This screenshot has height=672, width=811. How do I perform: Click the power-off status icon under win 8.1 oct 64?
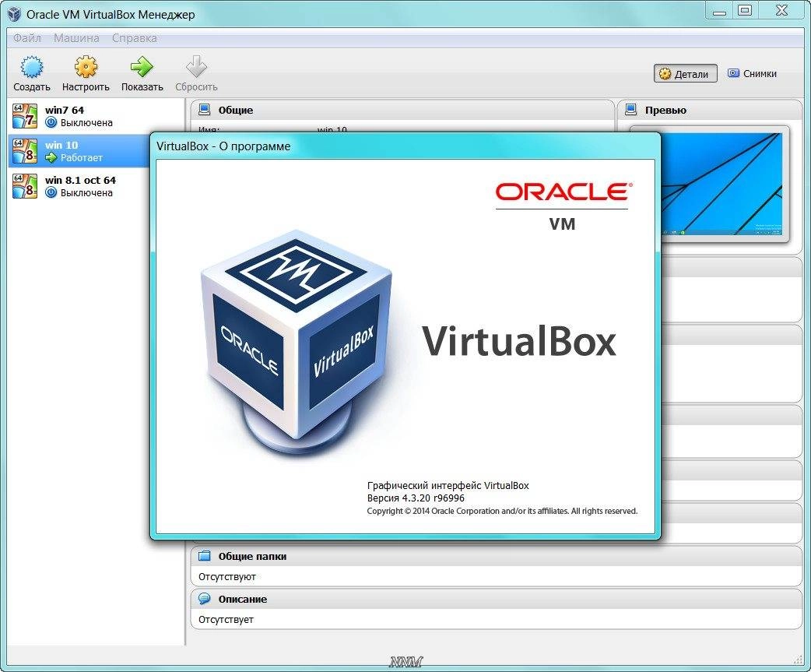tap(51, 192)
